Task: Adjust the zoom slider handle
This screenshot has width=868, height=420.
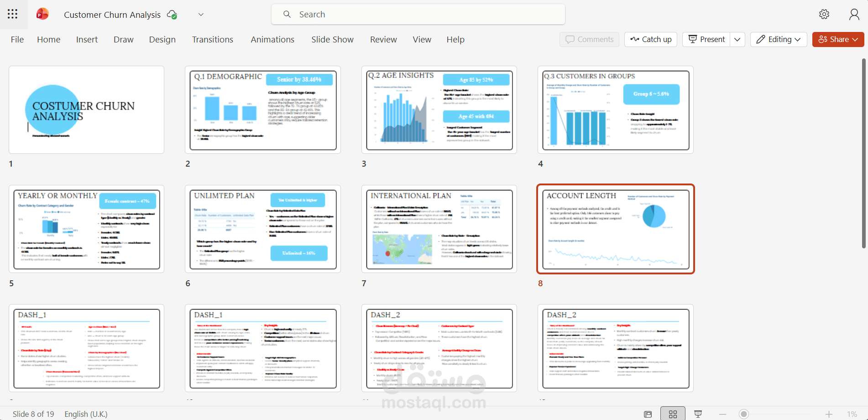Action: [x=744, y=414]
